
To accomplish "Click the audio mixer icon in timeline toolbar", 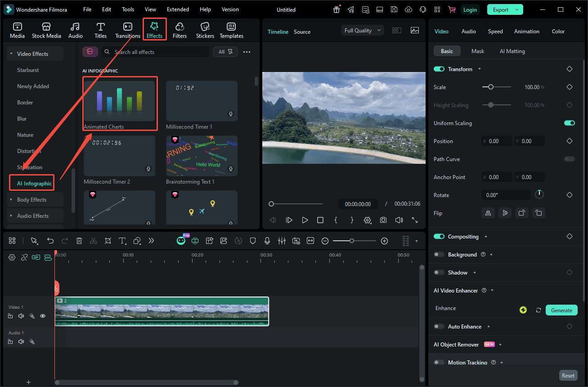I will click(282, 241).
